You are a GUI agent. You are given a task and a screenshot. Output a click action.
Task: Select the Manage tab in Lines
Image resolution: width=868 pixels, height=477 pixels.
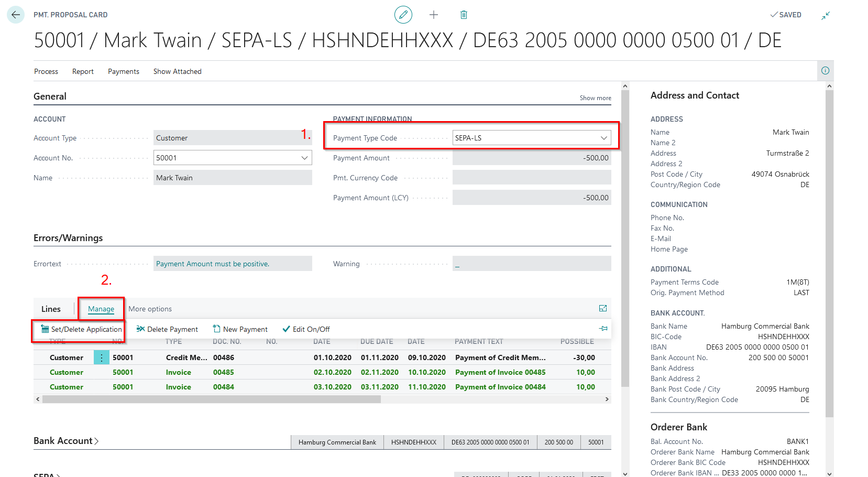tap(101, 309)
